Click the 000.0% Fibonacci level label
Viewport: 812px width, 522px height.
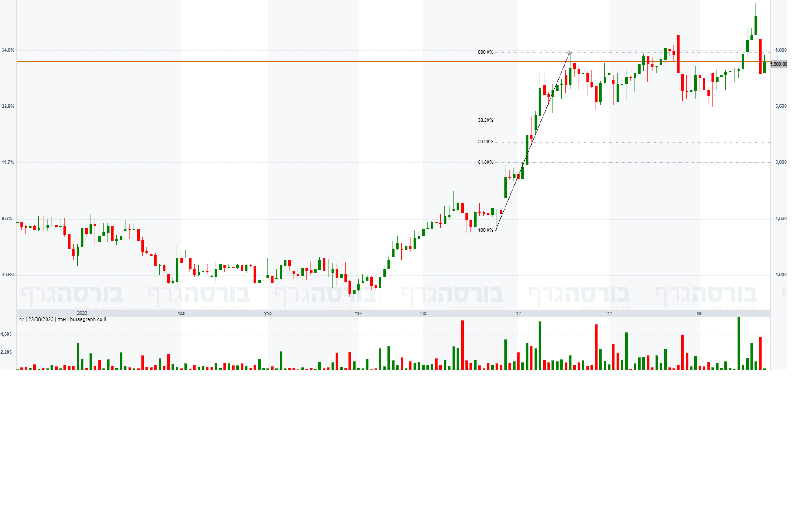point(486,52)
